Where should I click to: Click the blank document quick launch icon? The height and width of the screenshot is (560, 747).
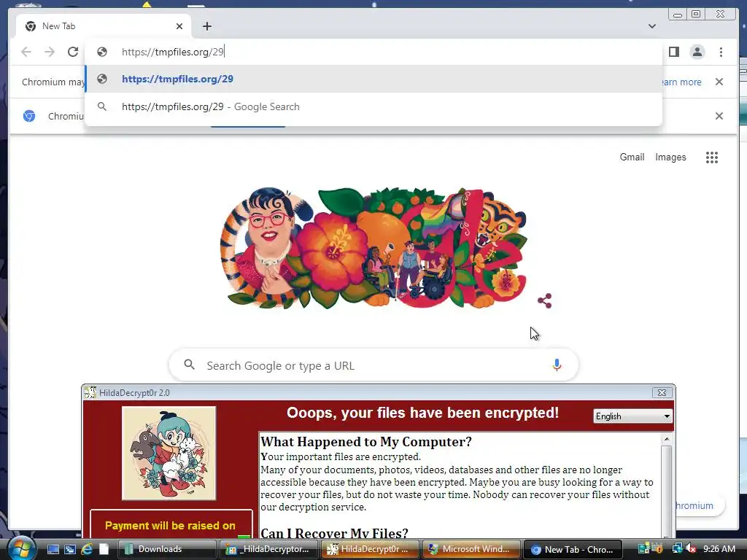tap(104, 549)
